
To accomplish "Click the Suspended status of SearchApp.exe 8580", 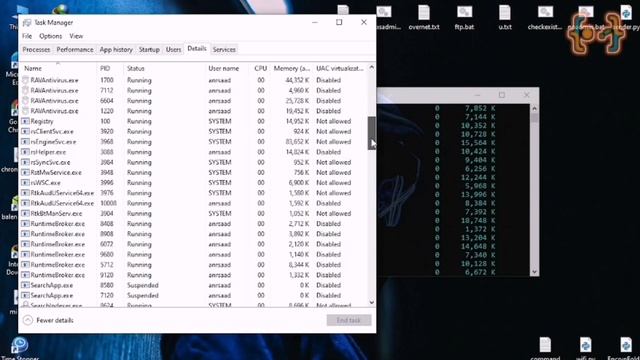I will [142, 285].
